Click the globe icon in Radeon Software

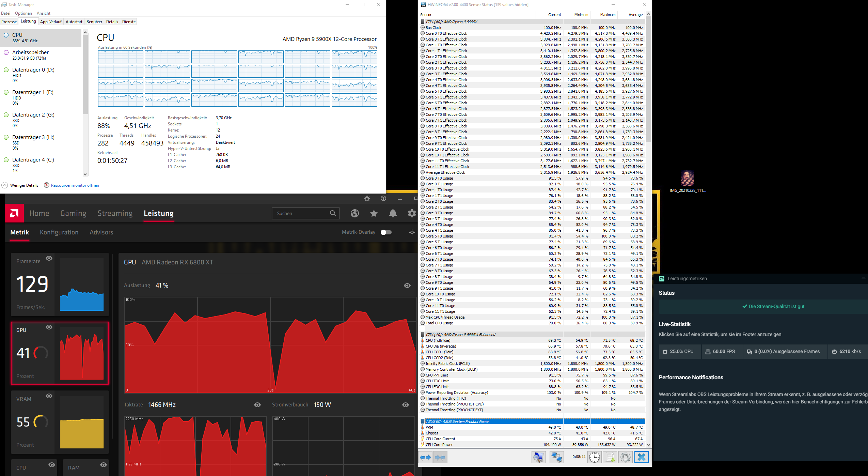click(355, 213)
